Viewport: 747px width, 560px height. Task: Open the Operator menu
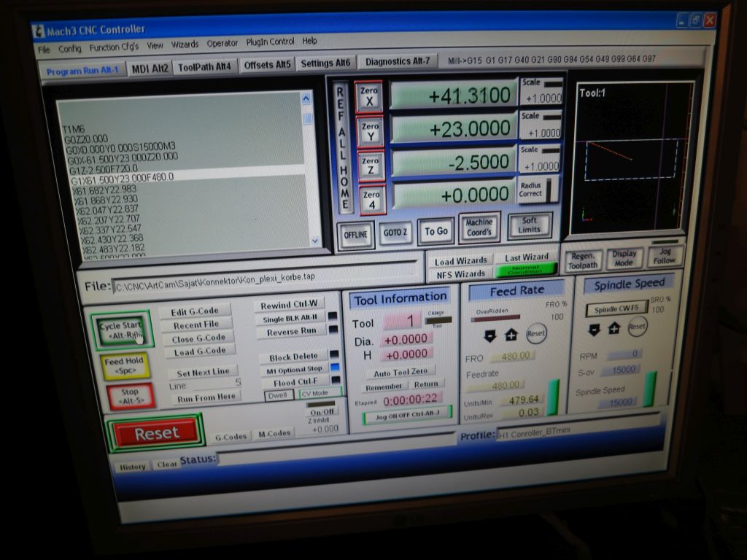(222, 43)
